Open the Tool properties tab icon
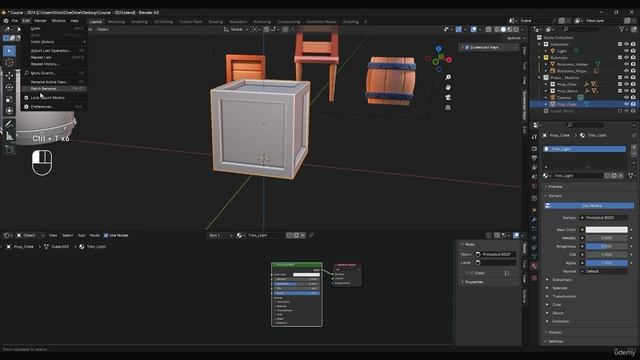640x360 pixels. pos(534,137)
